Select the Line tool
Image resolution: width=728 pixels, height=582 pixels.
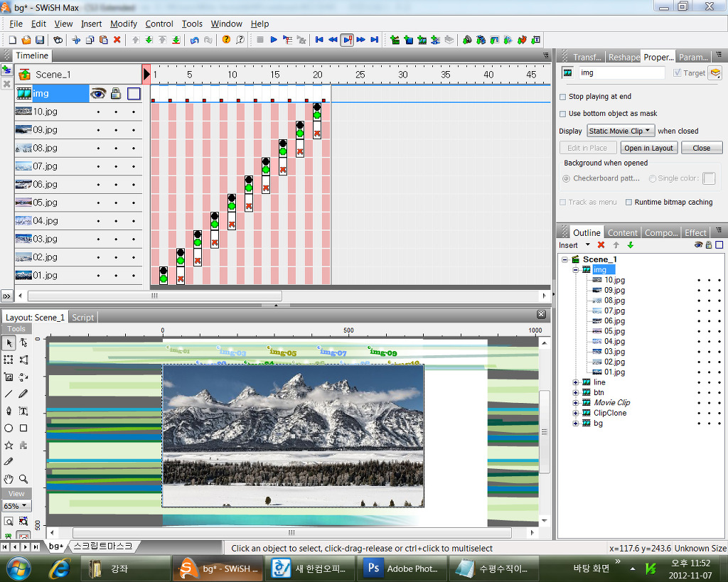coord(9,394)
